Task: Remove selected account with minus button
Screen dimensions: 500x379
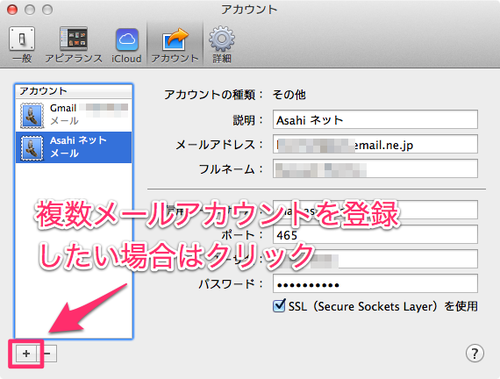Action: pos(48,353)
